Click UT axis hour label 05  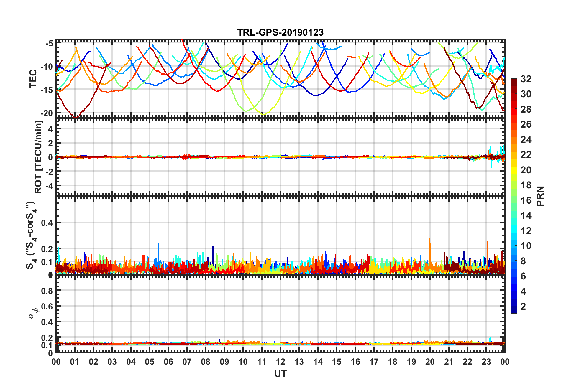[150, 362]
